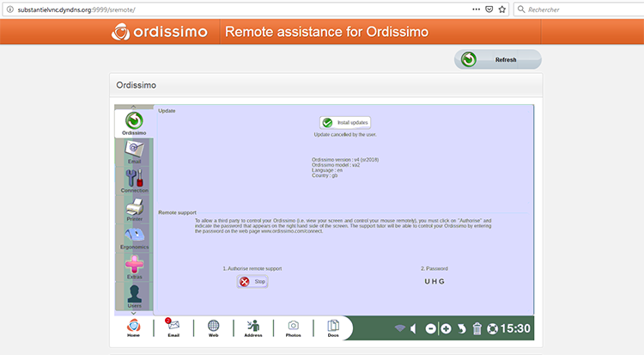Go to Home in bottom bar

(133, 328)
